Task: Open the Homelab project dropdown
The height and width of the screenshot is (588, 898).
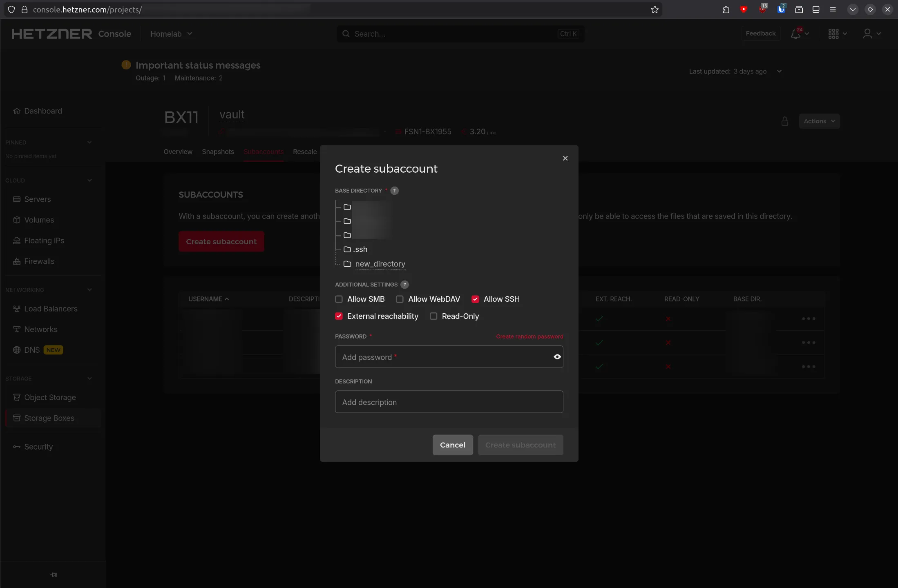Action: (x=171, y=34)
